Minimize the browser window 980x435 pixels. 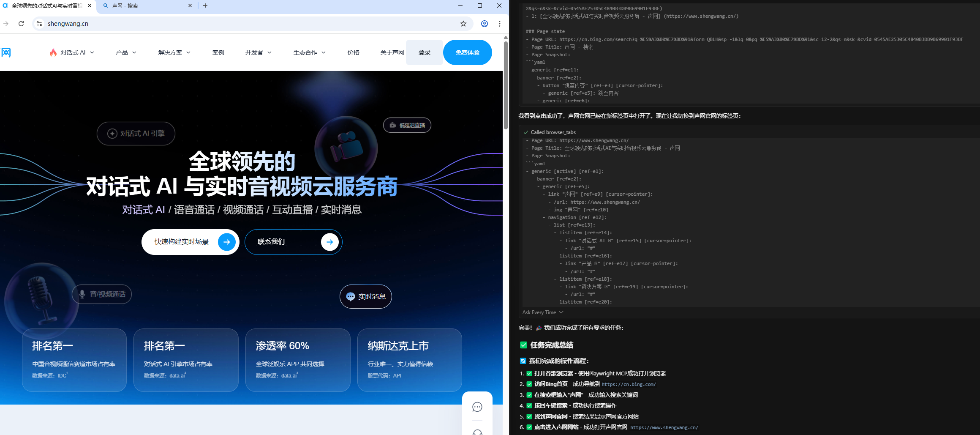coord(460,5)
